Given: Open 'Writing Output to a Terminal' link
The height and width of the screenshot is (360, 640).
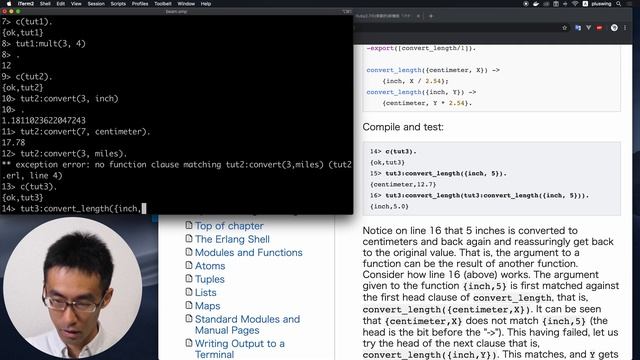Looking at the screenshot, I should (x=240, y=349).
